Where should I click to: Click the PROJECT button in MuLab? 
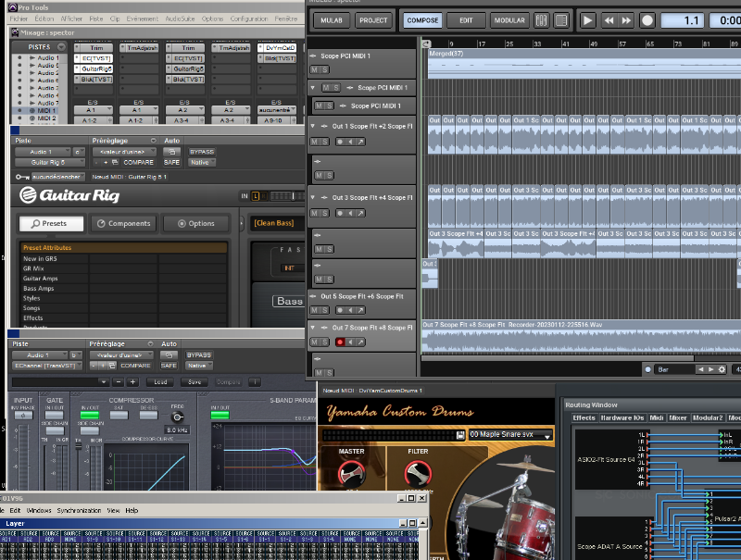(x=373, y=20)
